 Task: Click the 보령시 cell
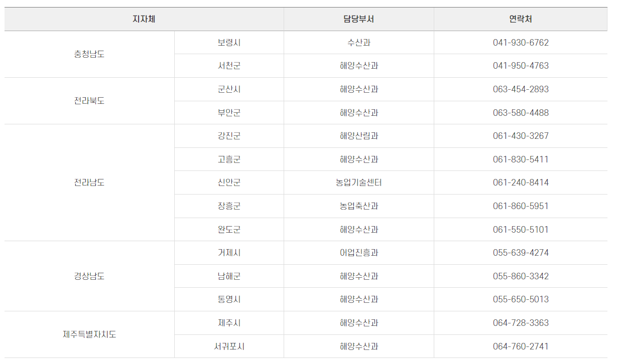(229, 43)
